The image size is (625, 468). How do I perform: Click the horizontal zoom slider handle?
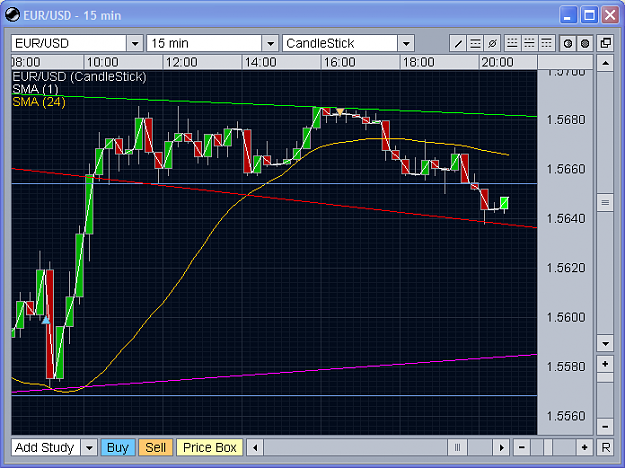548,448
